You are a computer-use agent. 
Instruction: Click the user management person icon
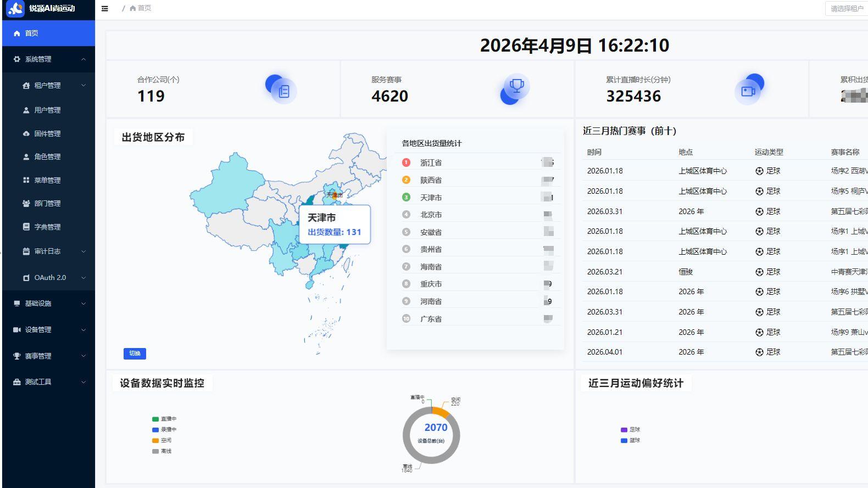point(26,110)
